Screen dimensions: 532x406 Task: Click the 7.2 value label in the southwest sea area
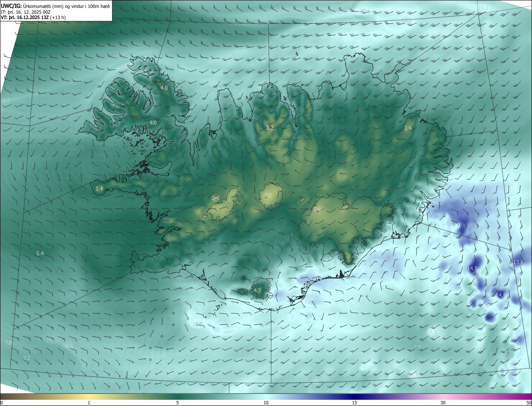[27, 358]
